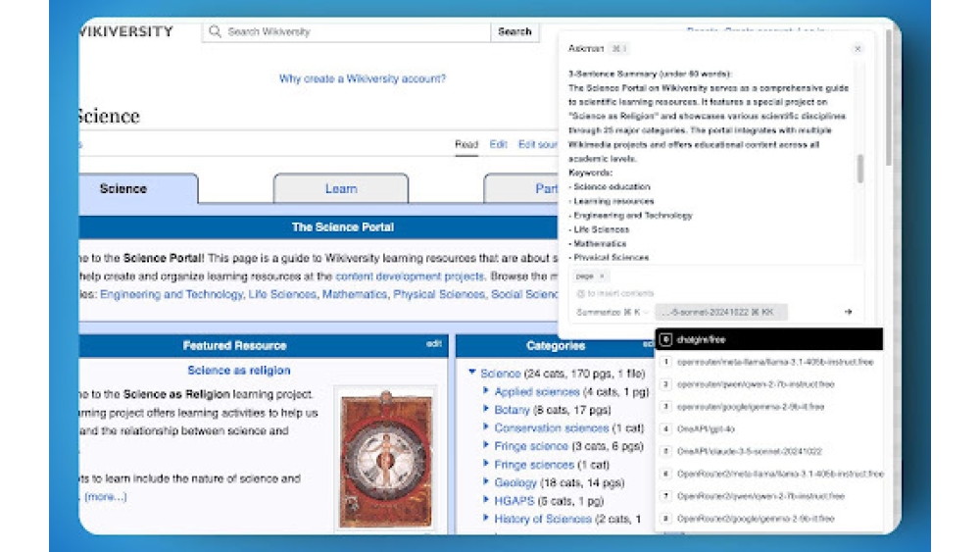Click the 'Learning resources' keyword
The image size is (980, 552).
[x=613, y=201]
